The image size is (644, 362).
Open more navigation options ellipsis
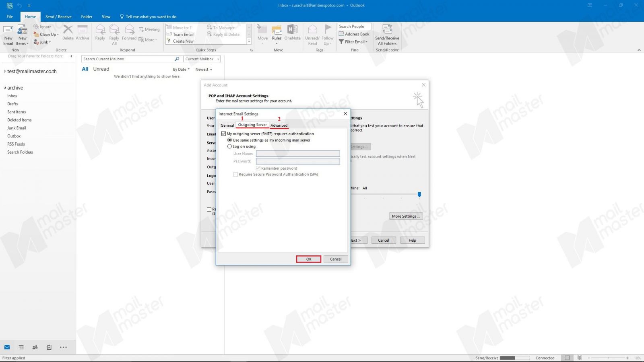(63, 347)
